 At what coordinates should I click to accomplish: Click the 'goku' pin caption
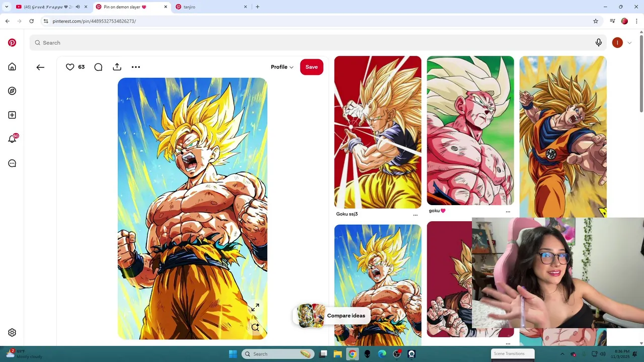pyautogui.click(x=437, y=211)
